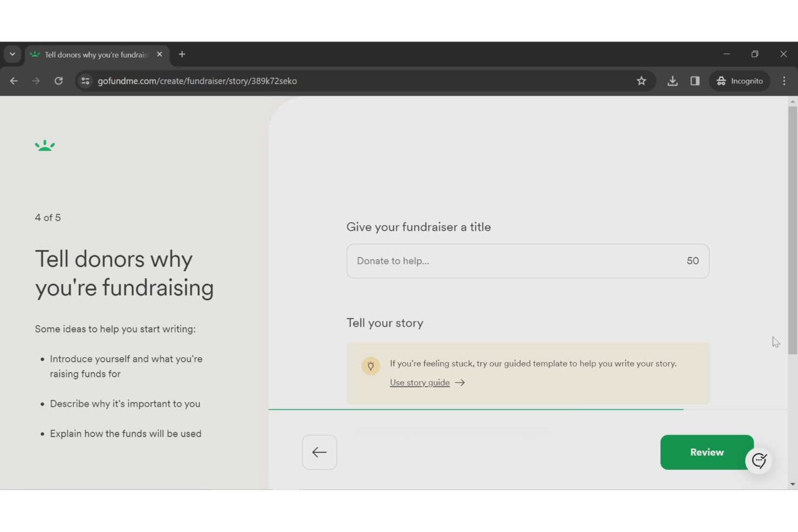Image resolution: width=798 pixels, height=532 pixels.
Task: Expand the Use story guide arrow
Action: point(460,382)
